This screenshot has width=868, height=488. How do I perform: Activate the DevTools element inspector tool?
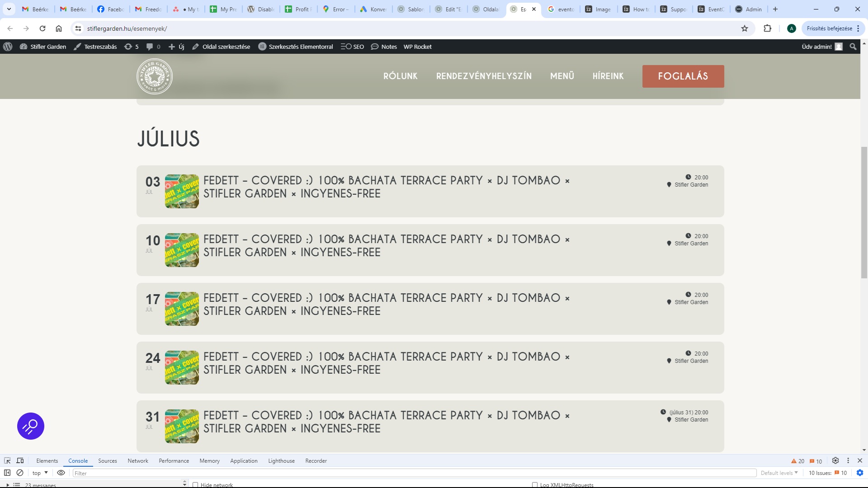pos(7,460)
